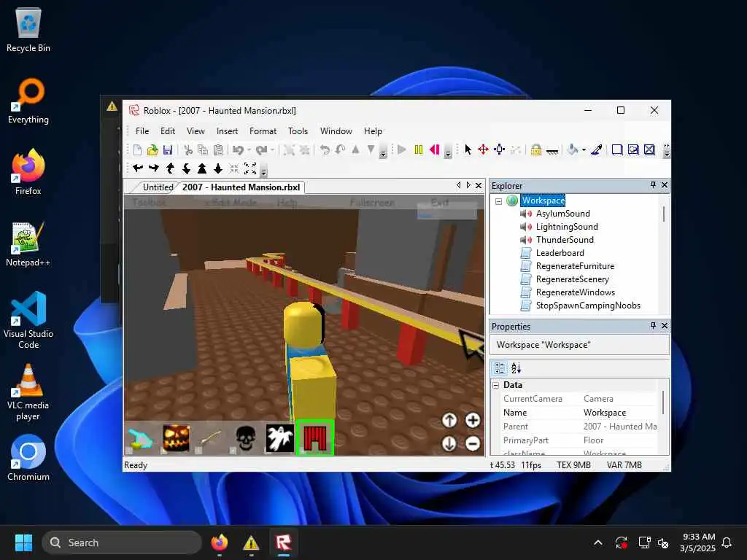
Task: Select the Paint bucket Fill tool
Action: [x=573, y=150]
